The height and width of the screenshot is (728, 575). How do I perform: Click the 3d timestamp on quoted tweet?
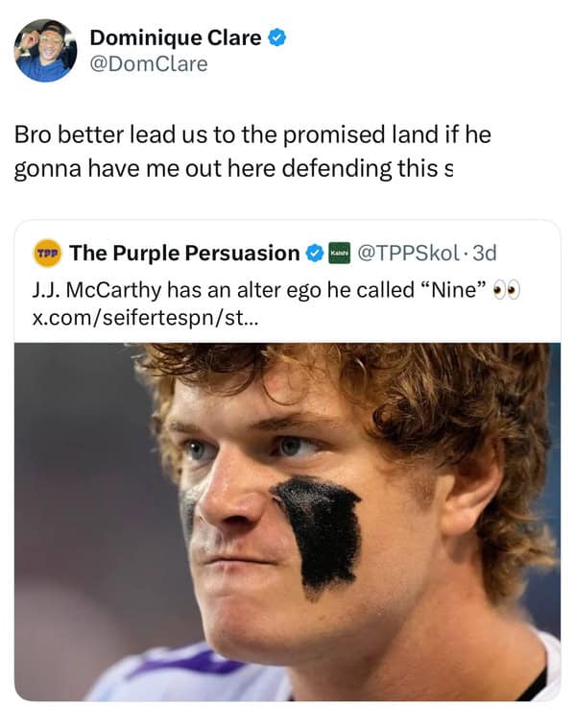[485, 253]
